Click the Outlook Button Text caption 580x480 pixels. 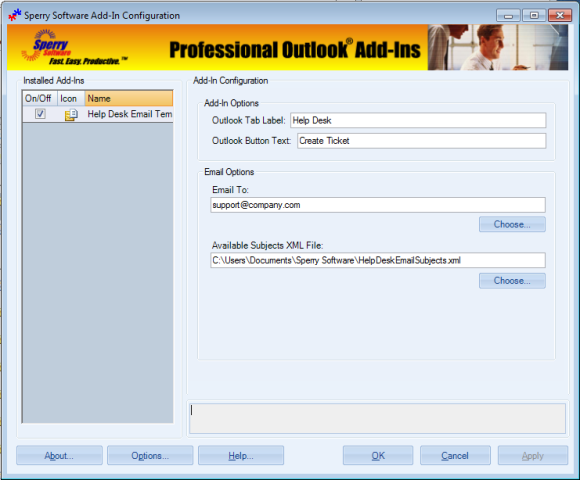point(252,141)
